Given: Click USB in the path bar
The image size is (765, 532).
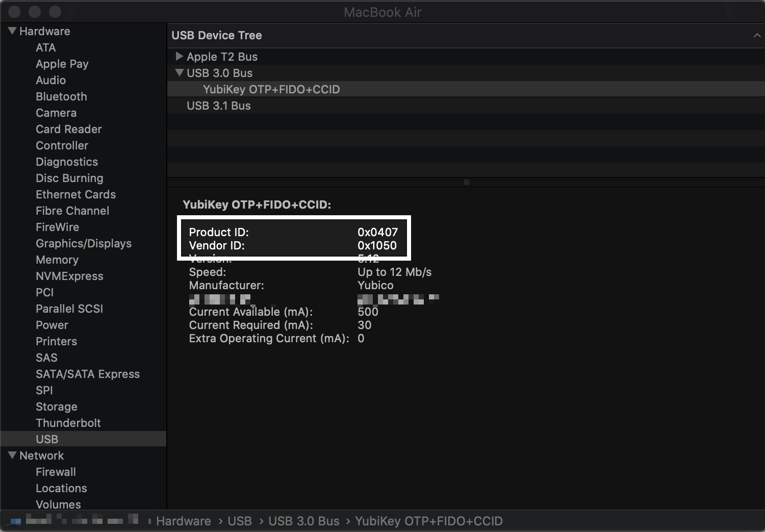Looking at the screenshot, I should click(x=240, y=521).
